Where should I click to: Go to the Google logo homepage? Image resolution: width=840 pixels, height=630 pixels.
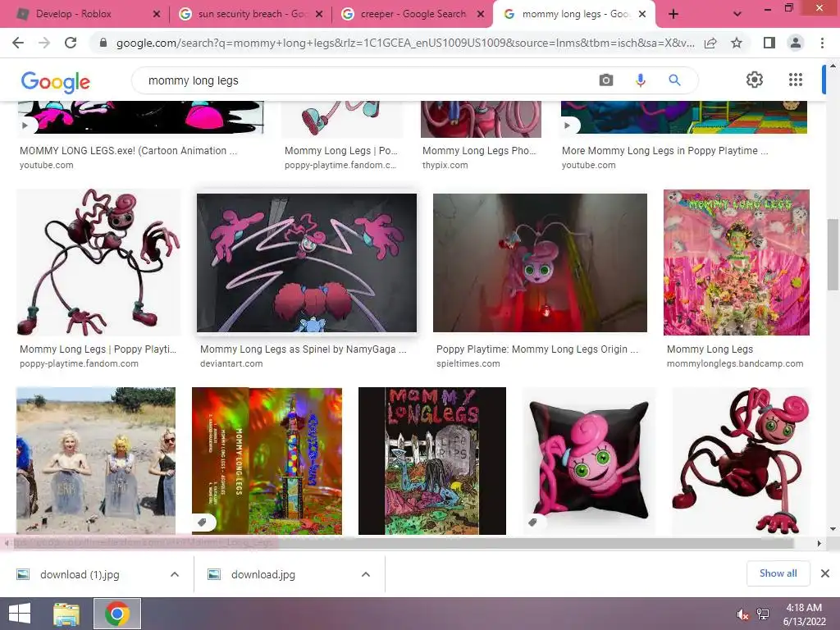(x=56, y=82)
